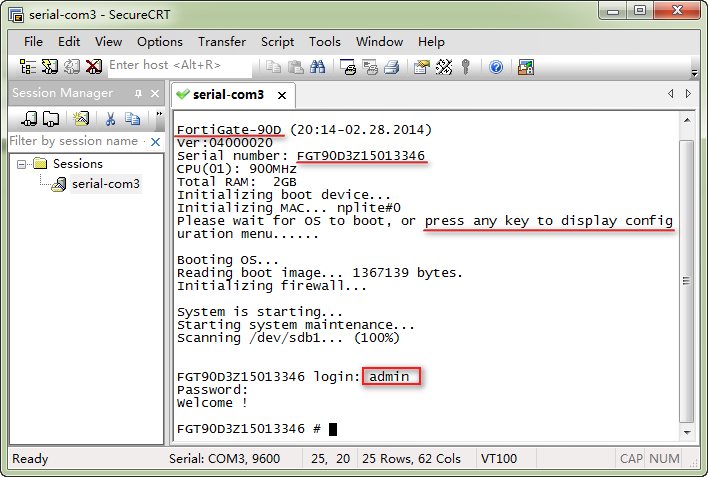Screen dimensions: 708x477
Task: Click the Connect in Tab icon in Session Manager
Action: point(51,119)
